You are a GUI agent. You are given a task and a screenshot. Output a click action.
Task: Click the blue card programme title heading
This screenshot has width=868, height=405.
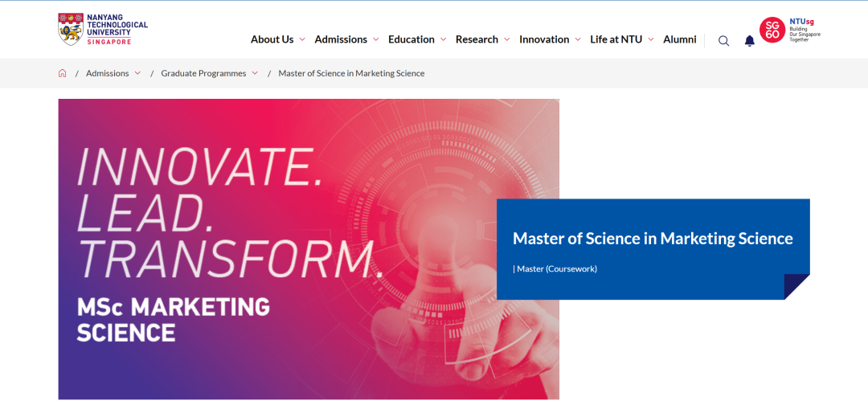[653, 239]
